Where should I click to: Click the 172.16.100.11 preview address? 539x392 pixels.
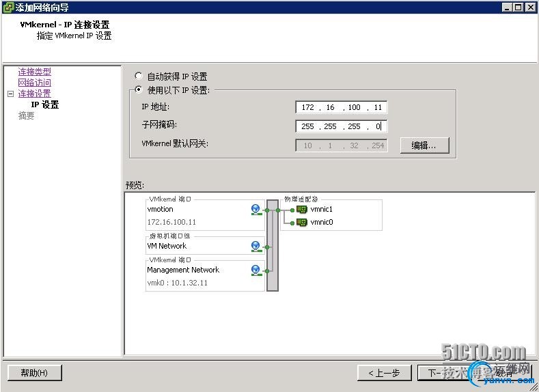pyautogui.click(x=171, y=222)
